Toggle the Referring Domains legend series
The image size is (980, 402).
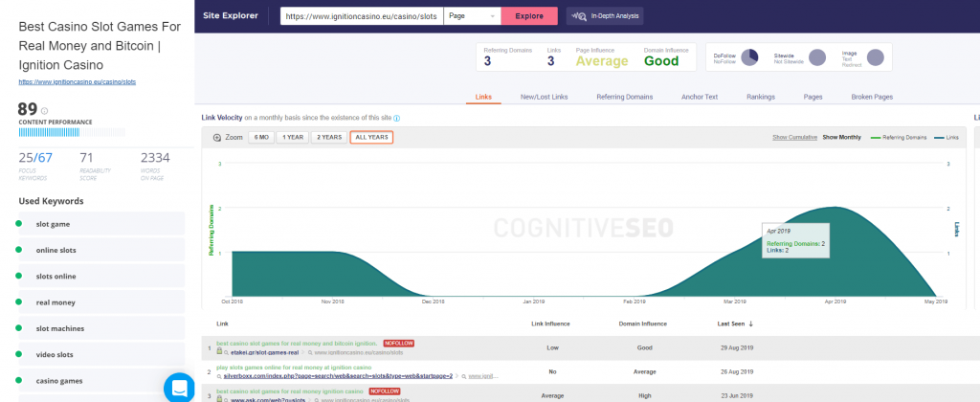[899, 138]
